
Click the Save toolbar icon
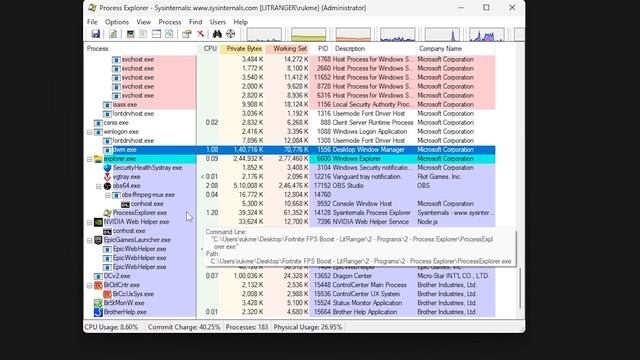coord(96,34)
